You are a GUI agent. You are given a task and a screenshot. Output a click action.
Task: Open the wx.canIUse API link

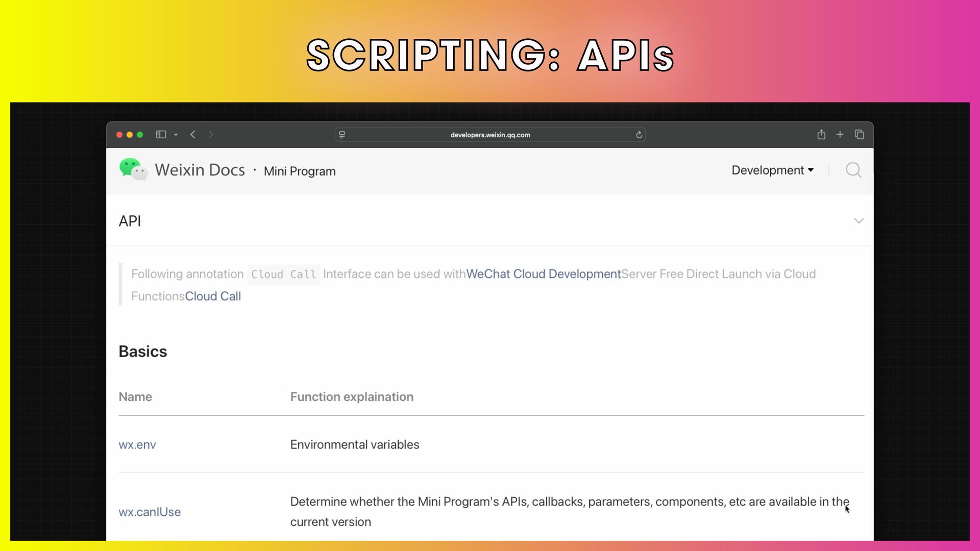pos(150,512)
